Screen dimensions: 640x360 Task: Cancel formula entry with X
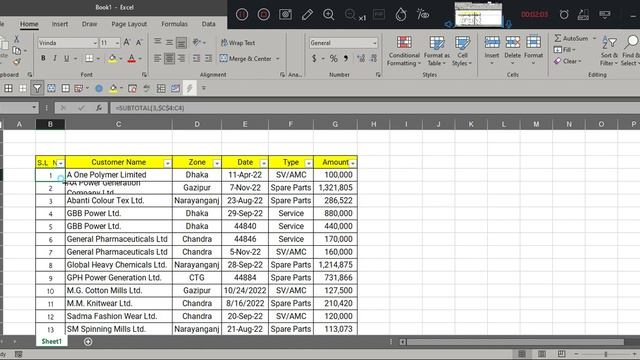63,108
